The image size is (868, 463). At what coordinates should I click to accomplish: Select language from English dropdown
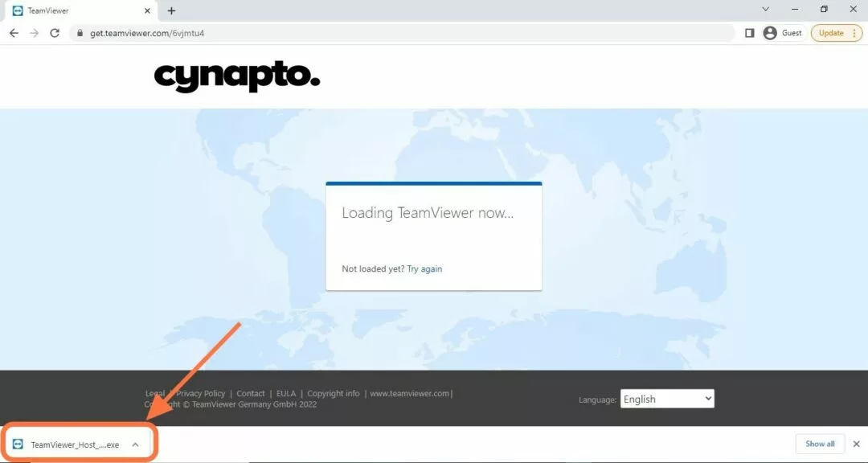tap(667, 399)
